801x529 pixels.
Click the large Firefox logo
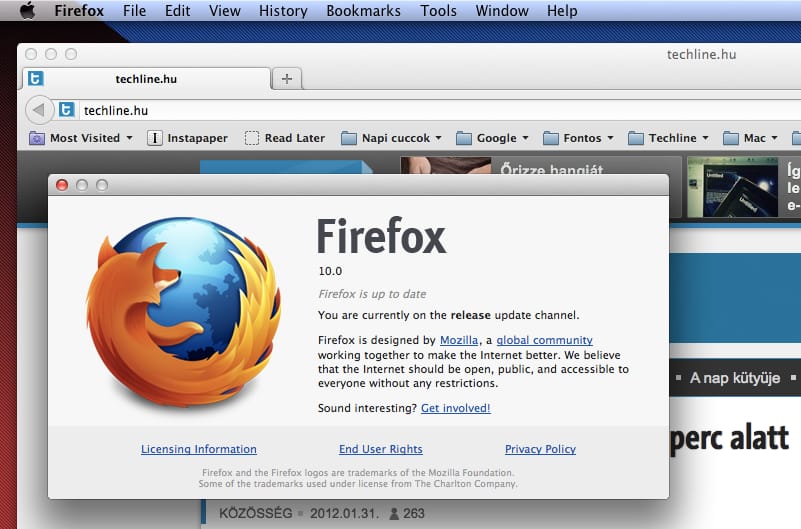tap(183, 311)
